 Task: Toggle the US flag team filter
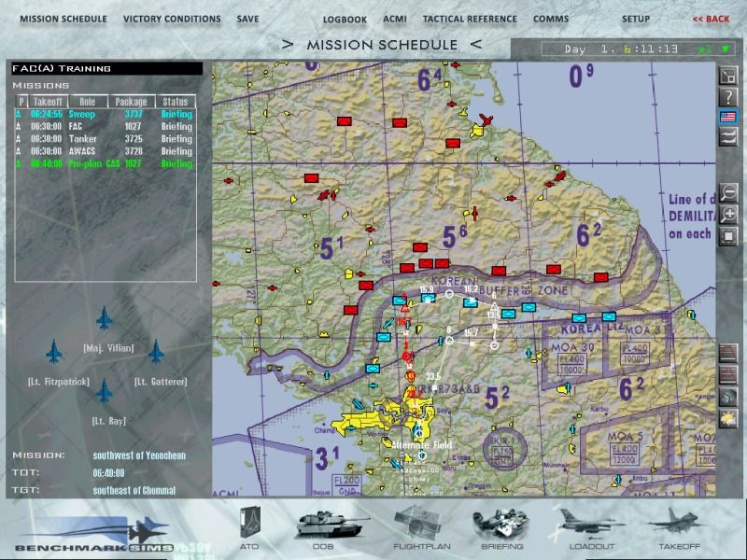coord(728,117)
